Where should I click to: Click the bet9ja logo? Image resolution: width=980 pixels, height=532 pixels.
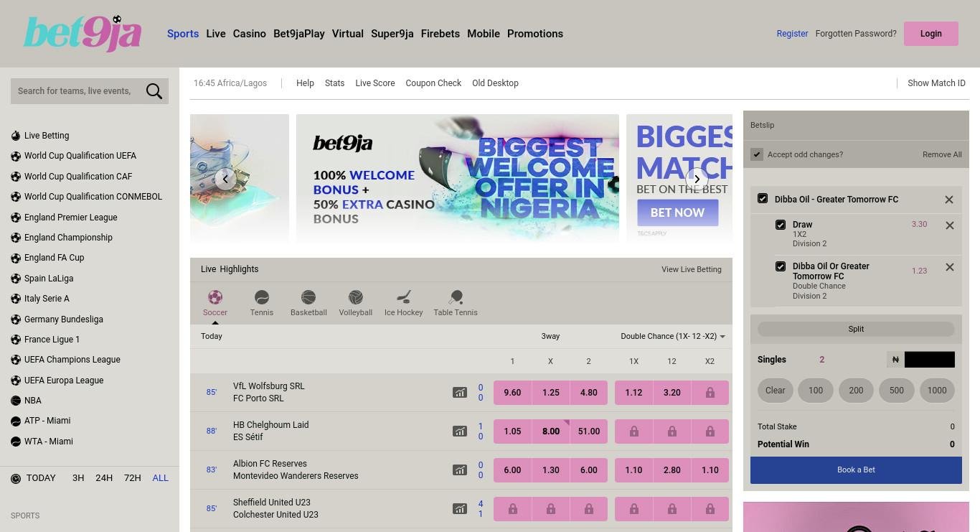pos(83,34)
